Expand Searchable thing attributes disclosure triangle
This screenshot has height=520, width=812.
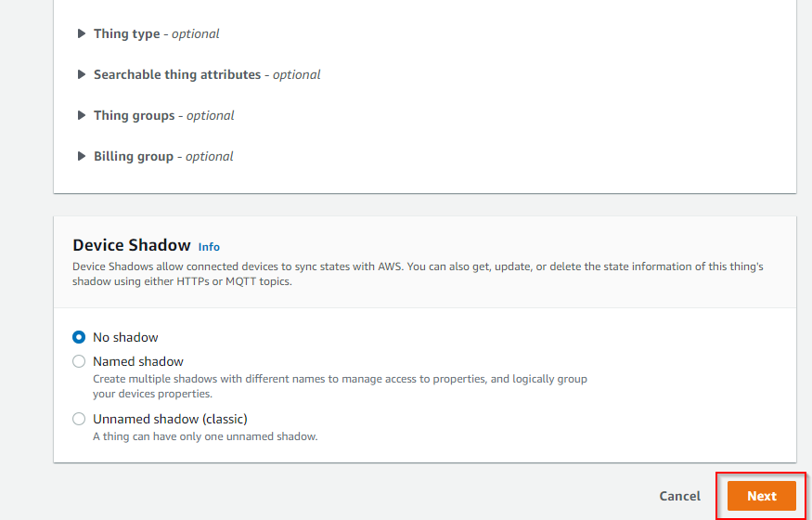click(x=82, y=74)
